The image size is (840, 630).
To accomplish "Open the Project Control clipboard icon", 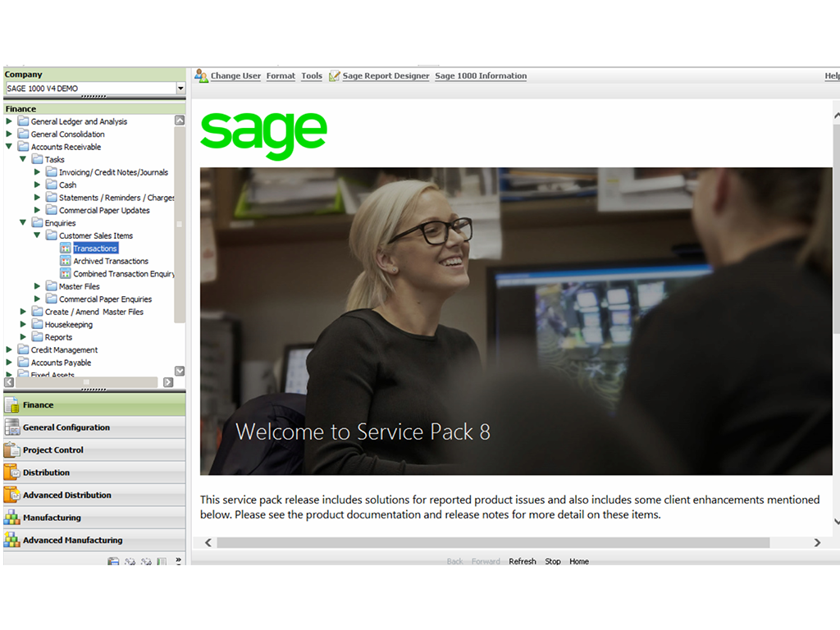I will (x=11, y=450).
